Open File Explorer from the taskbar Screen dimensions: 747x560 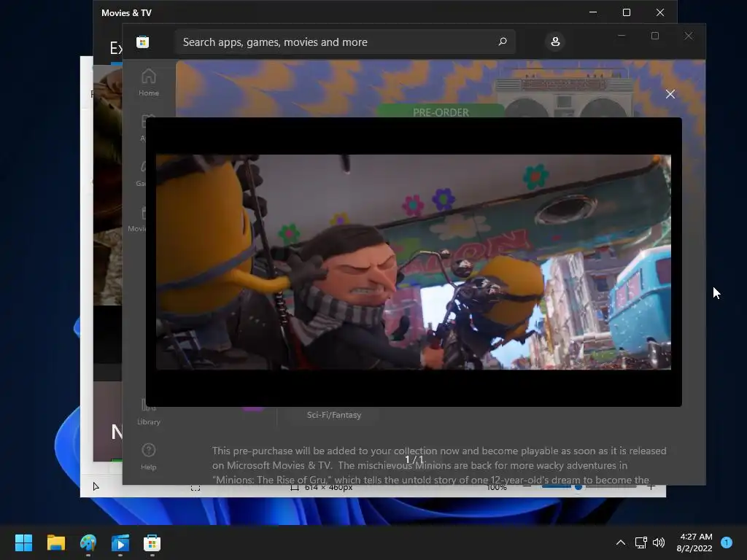click(55, 542)
